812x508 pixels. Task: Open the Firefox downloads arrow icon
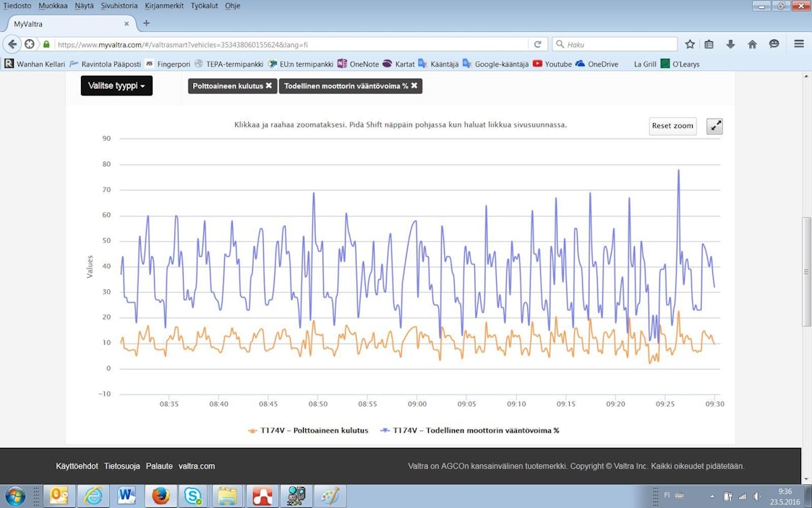click(730, 44)
